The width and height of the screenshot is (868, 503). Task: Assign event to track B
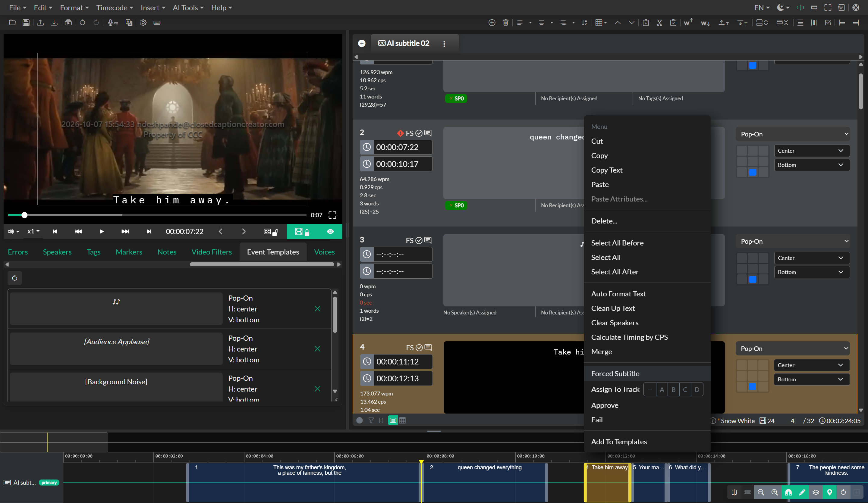673,389
